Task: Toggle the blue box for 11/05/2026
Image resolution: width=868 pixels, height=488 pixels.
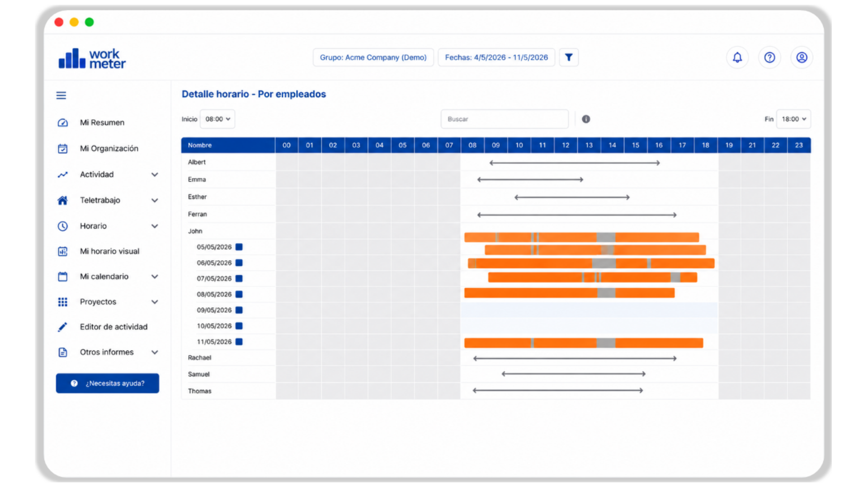Action: point(239,342)
